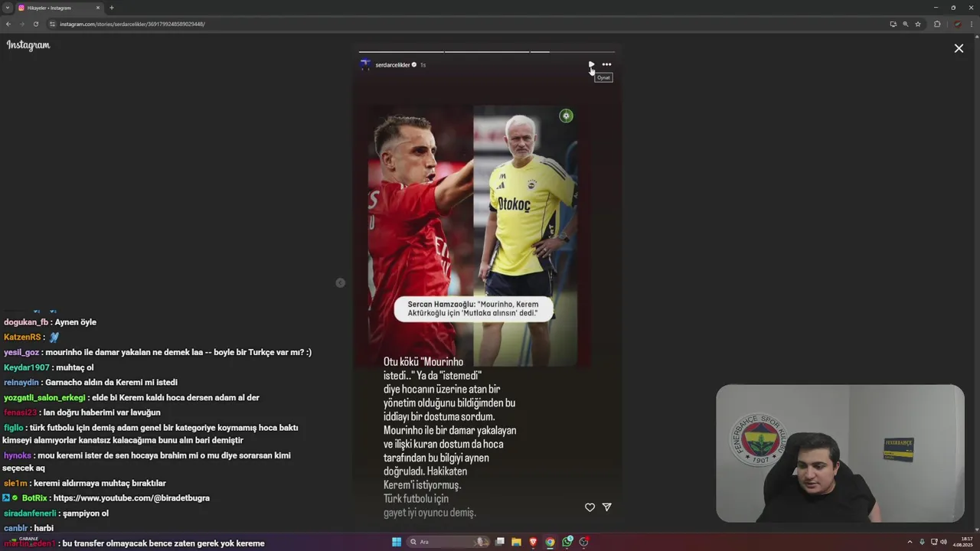Open the microphone tray icon
The width and height of the screenshot is (980, 551).
click(922, 542)
